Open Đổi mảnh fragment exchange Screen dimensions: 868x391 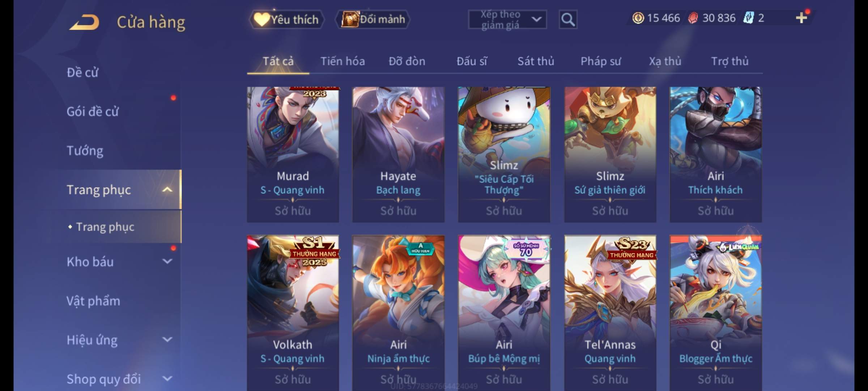[x=373, y=19]
